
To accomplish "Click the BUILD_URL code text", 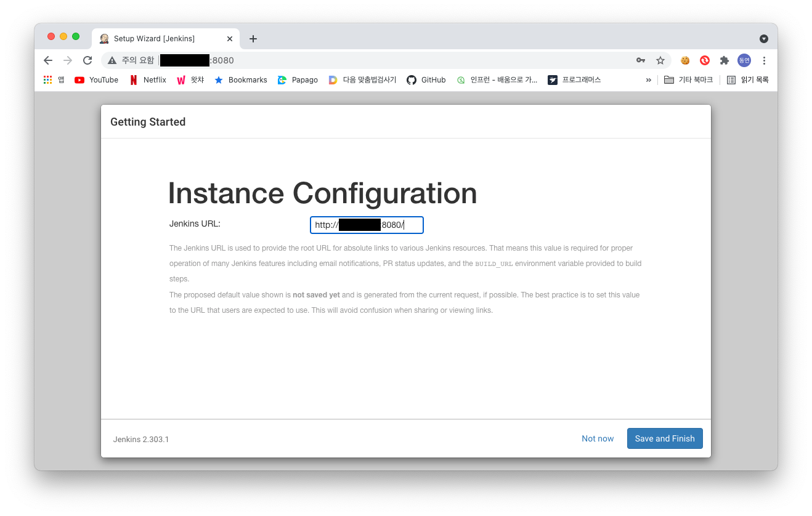I will pyautogui.click(x=494, y=264).
